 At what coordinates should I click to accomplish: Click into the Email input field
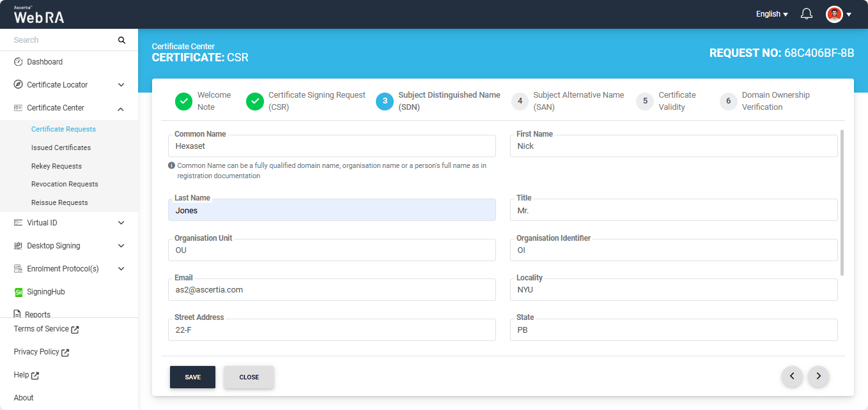point(332,290)
